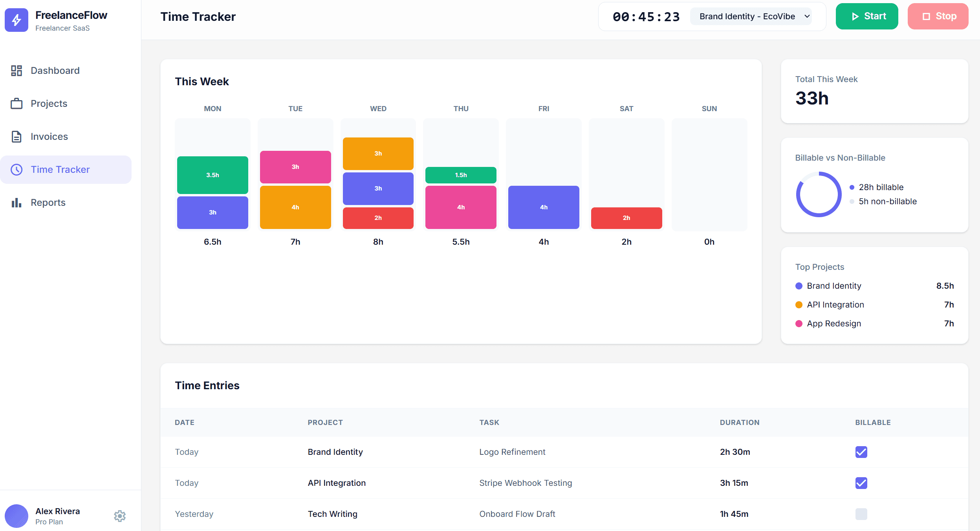The width and height of the screenshot is (980, 531).
Task: Open settings with the gear icon
Action: 119,516
